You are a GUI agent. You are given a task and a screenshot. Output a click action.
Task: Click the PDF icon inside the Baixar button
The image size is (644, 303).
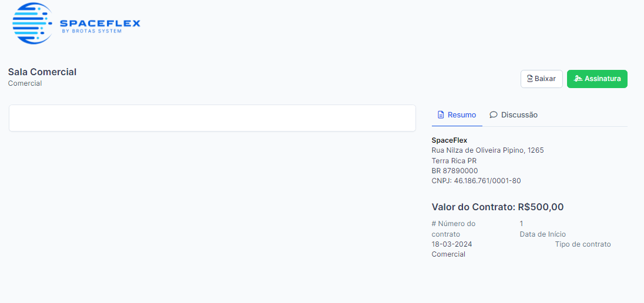point(529,79)
